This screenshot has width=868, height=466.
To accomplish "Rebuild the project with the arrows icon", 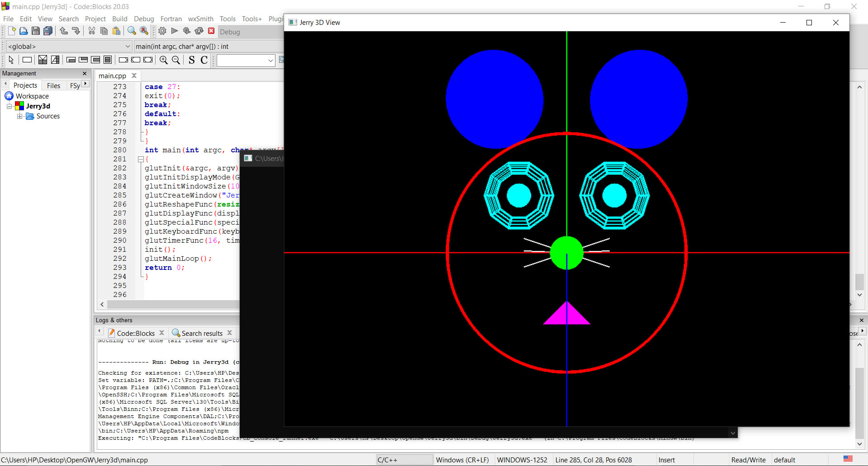I will click(199, 31).
